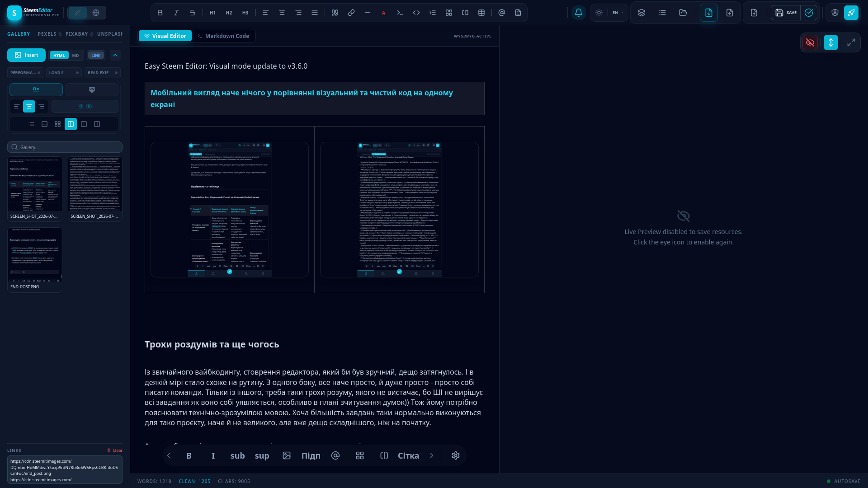This screenshot has width=868, height=488.
Task: Apply strikethrough formatting
Action: click(x=193, y=13)
